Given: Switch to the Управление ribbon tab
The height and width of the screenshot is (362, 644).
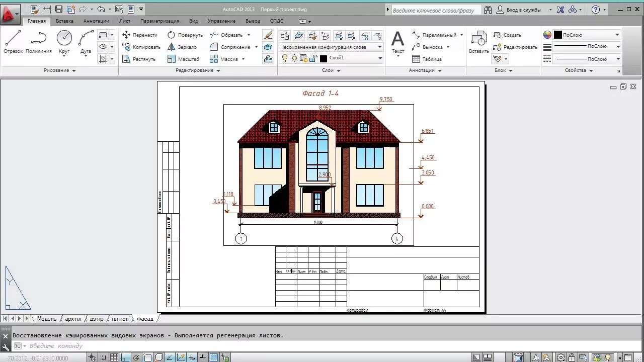Looking at the screenshot, I should 221,21.
